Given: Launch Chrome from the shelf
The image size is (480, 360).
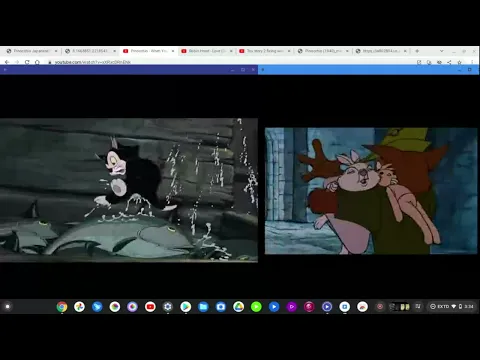Looking at the screenshot, I should 62,307.
